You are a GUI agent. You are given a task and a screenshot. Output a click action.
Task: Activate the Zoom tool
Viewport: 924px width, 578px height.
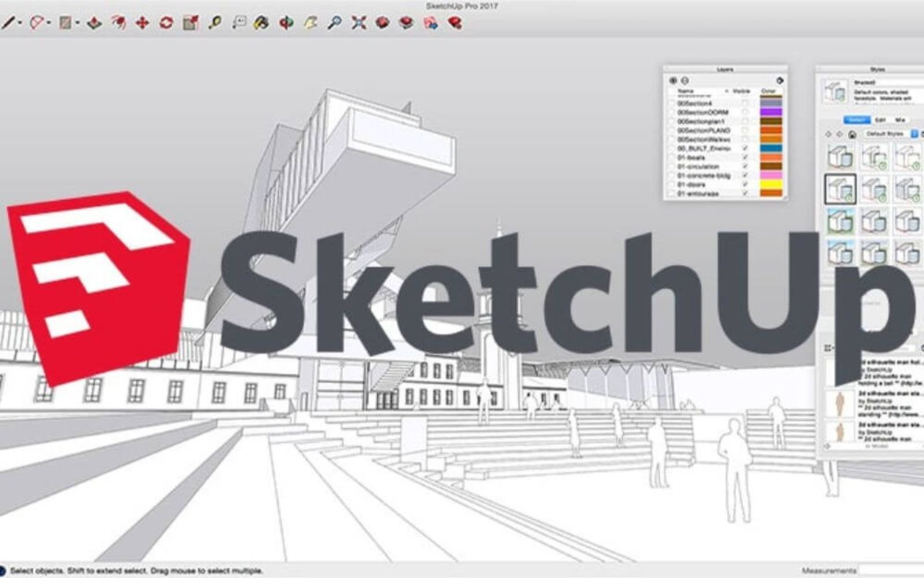[x=336, y=22]
